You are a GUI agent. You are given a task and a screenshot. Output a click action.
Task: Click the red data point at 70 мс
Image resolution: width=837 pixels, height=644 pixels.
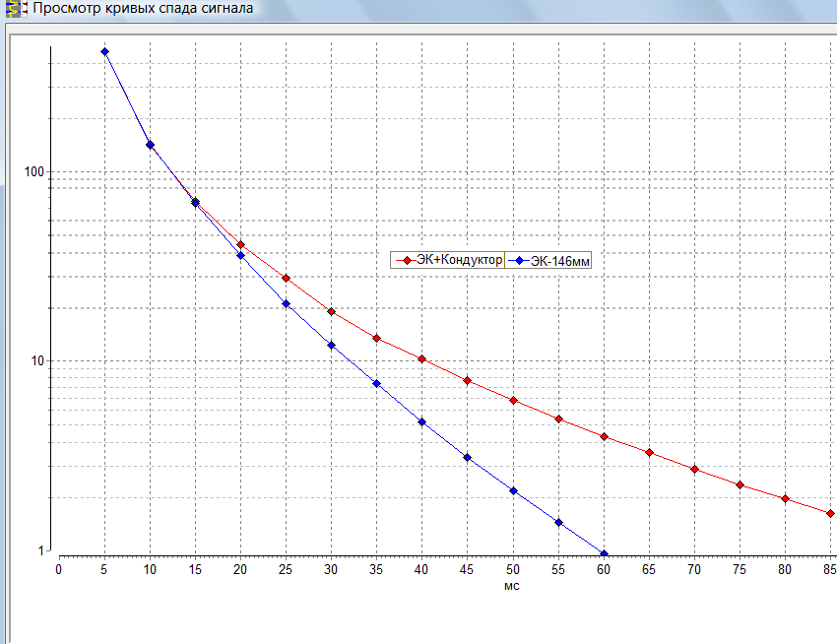(694, 470)
